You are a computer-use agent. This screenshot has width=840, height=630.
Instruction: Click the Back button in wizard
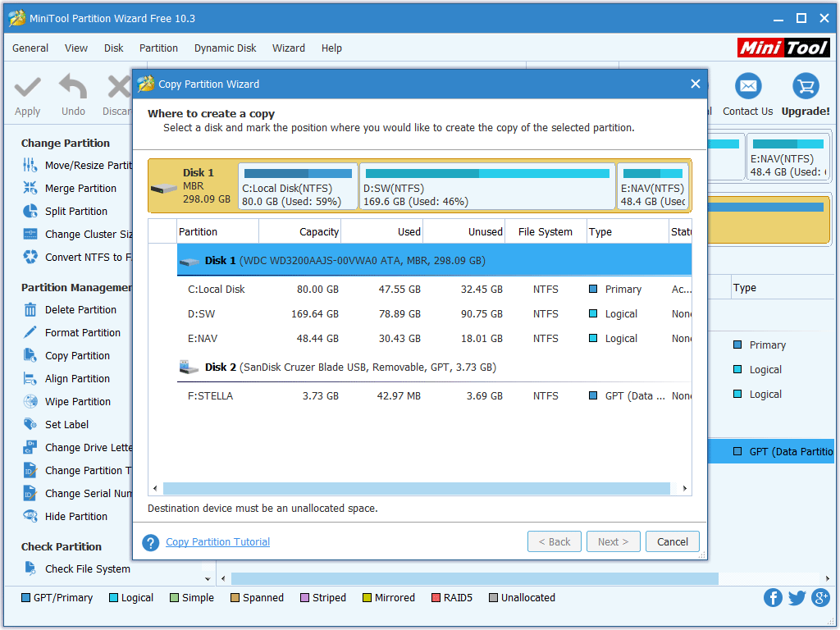click(555, 541)
